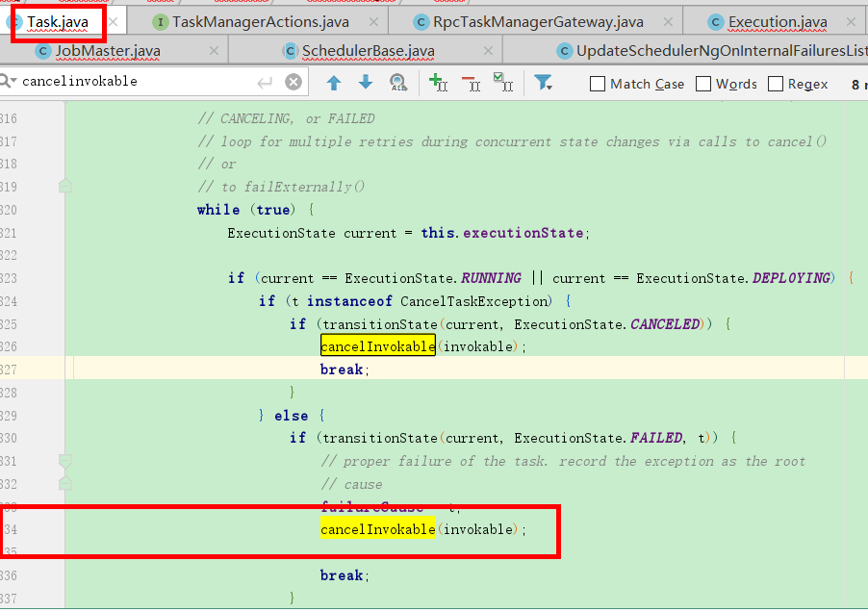
Task: Click line number 320 in gutter
Action: tap(9, 211)
